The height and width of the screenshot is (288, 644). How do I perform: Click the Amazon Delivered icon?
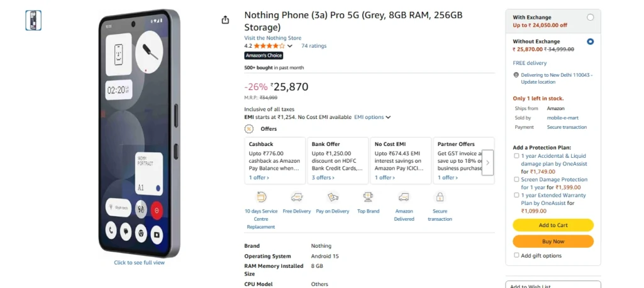404,197
